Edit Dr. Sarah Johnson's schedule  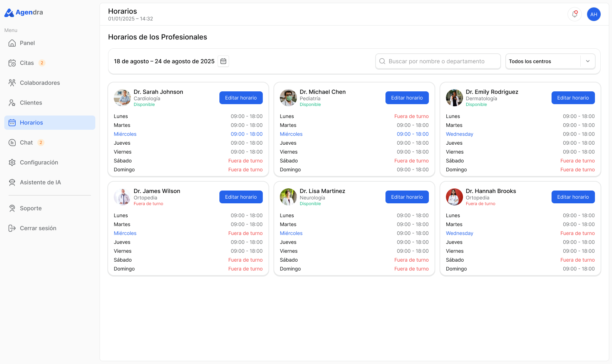pos(241,98)
